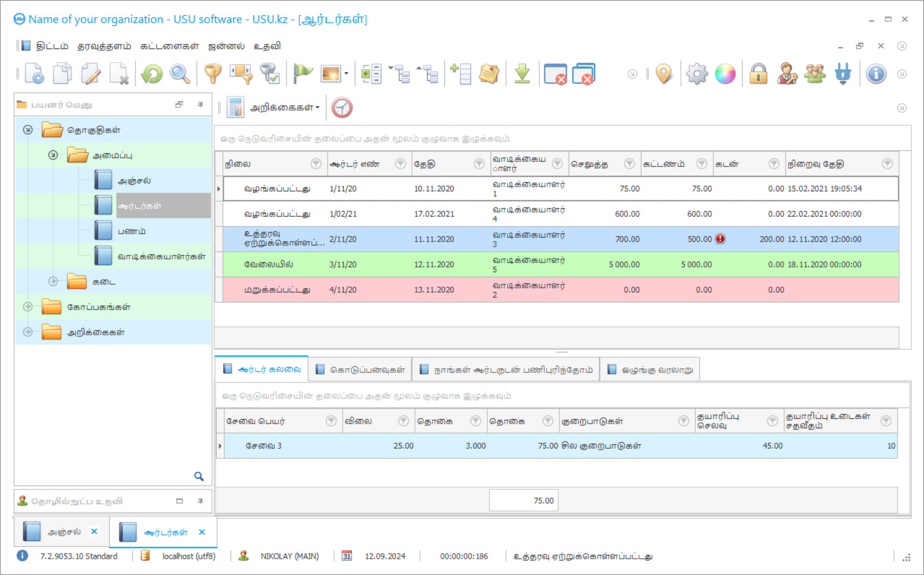Screen dimensions: 924x575
Task: Collapse the தொகுதிகள் tree node
Action: tap(28, 129)
